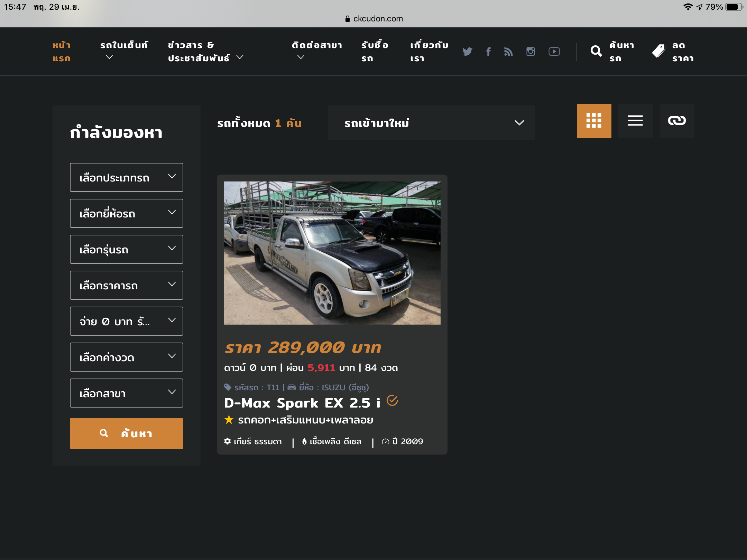Open the รถเข้ามาใหม่ sort dropdown
Viewport: 747px width, 560px height.
click(x=432, y=123)
